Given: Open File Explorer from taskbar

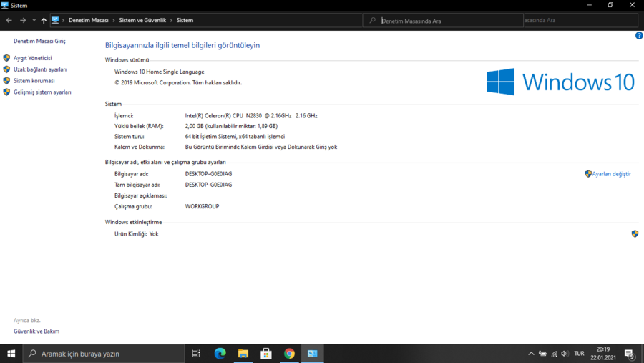Looking at the screenshot, I should [243, 354].
